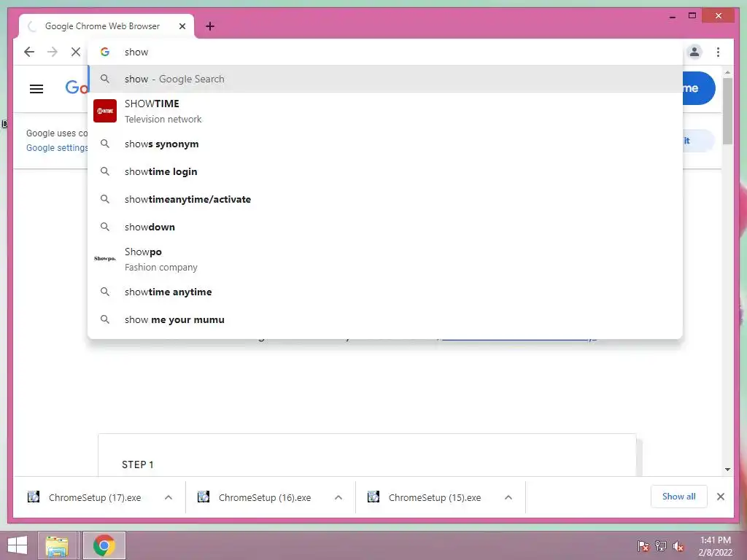Click the search icon beside "show me your mumu"
747x560 pixels.
(105, 319)
